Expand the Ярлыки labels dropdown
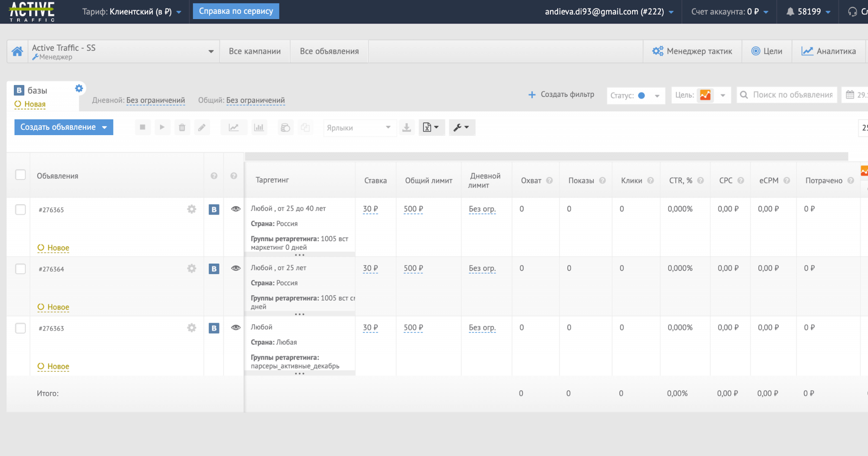Viewport: 868px width, 456px height. [359, 128]
